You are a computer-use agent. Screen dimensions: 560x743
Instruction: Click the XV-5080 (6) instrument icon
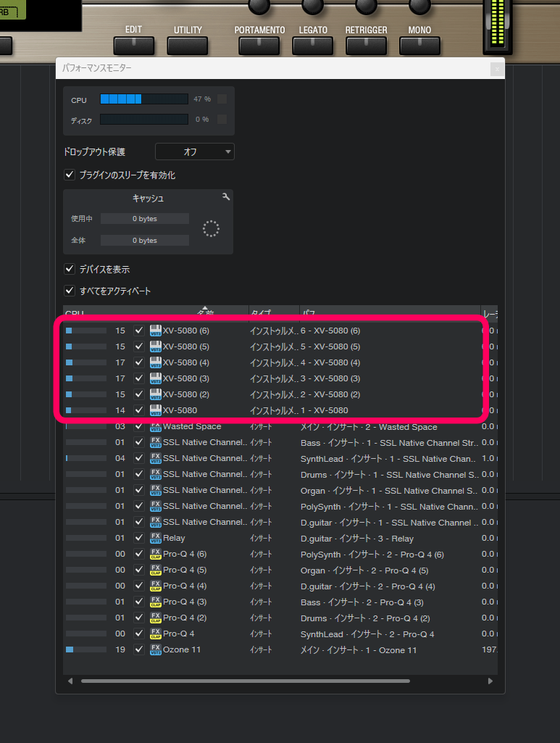(156, 331)
